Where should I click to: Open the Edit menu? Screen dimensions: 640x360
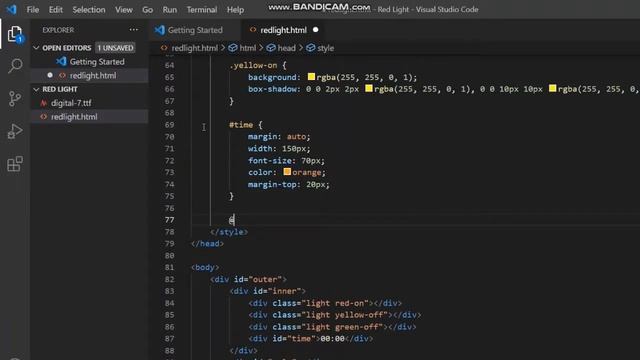point(56,9)
